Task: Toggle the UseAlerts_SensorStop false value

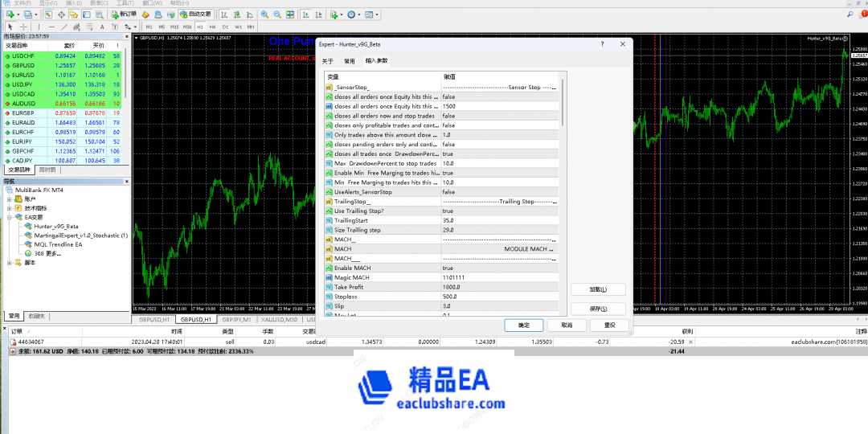Action: click(448, 192)
